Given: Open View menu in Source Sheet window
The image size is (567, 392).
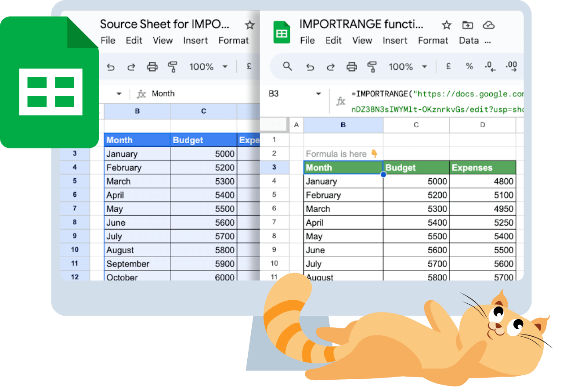Looking at the screenshot, I should [163, 40].
